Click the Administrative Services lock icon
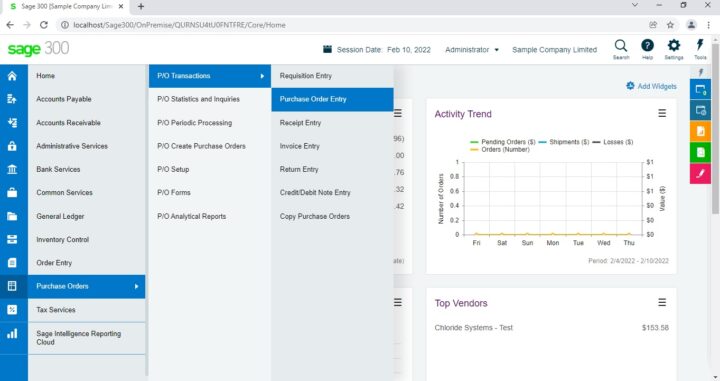 12,146
